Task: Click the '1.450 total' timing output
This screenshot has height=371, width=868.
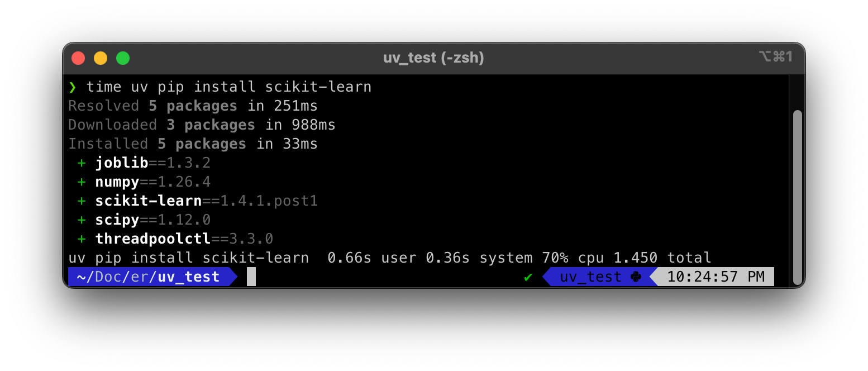Action: point(662,258)
